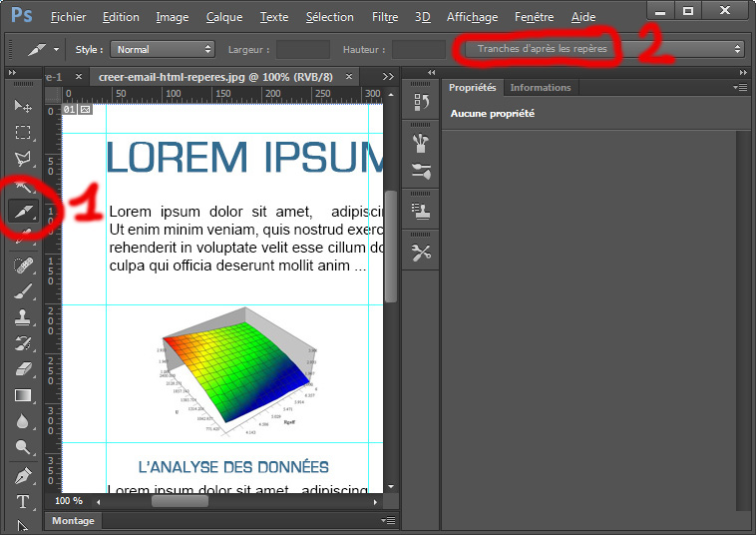
Task: Open the Fichier menu
Action: coord(69,17)
